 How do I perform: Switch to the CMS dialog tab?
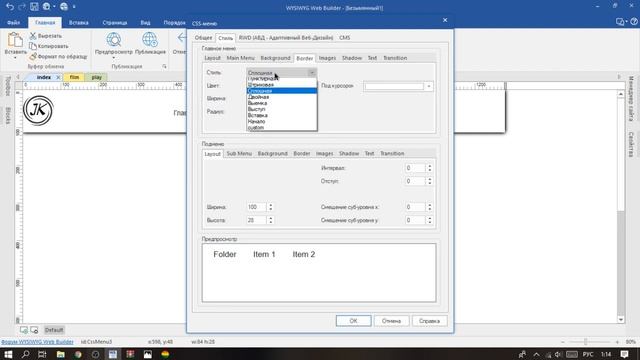point(344,38)
